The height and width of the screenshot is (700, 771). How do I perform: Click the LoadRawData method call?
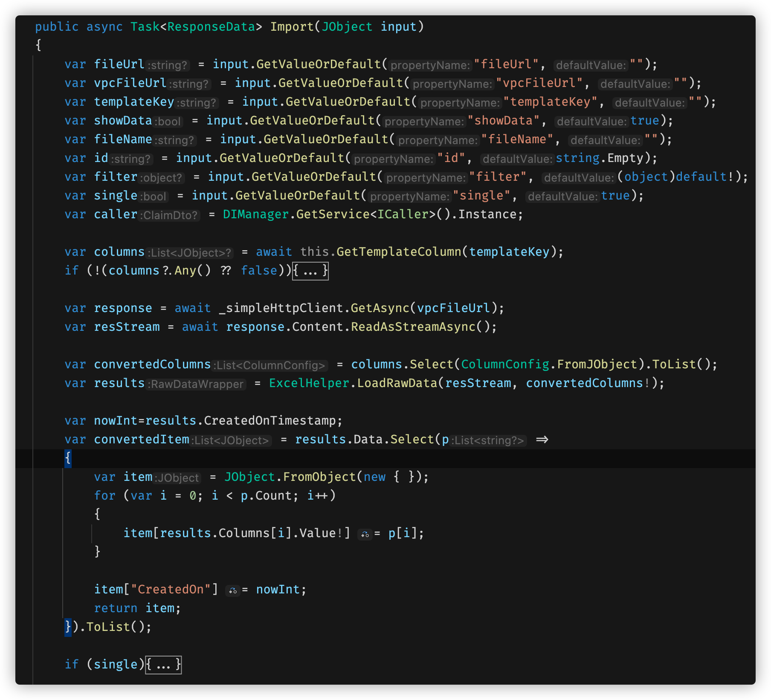397,383
